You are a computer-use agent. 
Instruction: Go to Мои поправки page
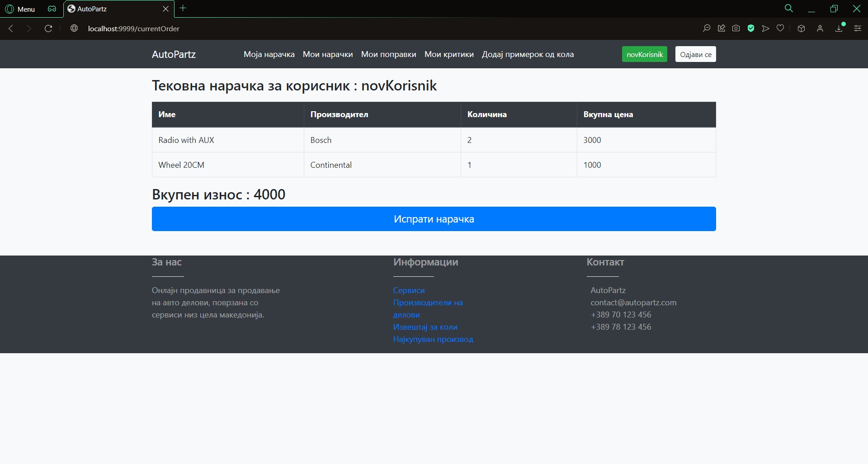pos(388,54)
